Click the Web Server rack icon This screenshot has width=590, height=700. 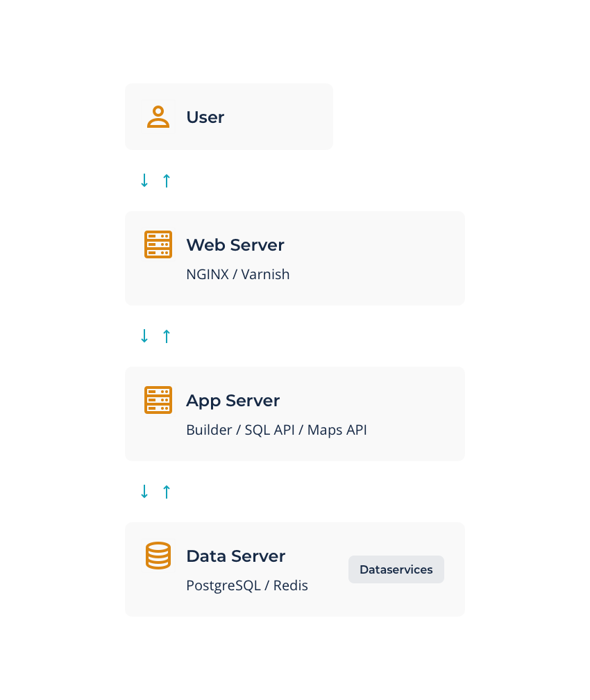tap(158, 244)
